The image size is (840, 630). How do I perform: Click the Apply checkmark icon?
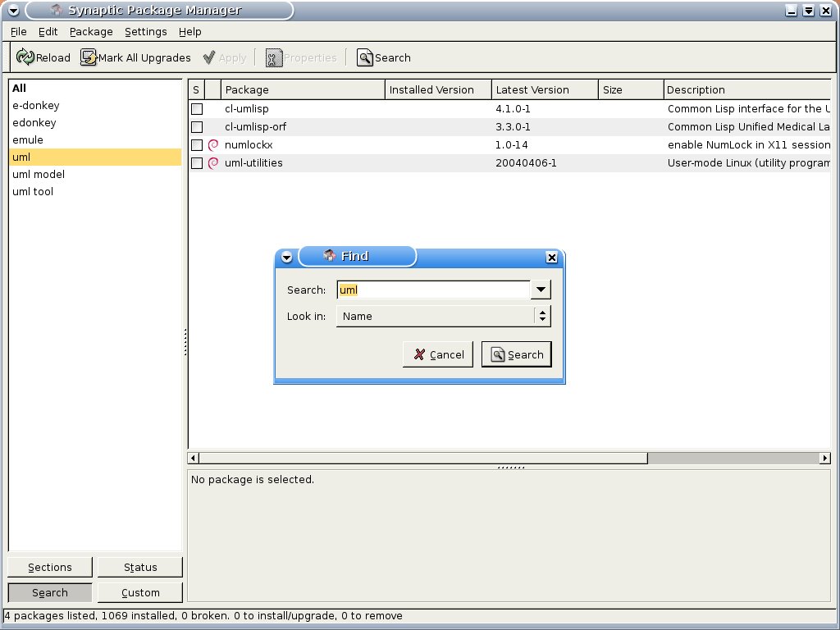209,57
